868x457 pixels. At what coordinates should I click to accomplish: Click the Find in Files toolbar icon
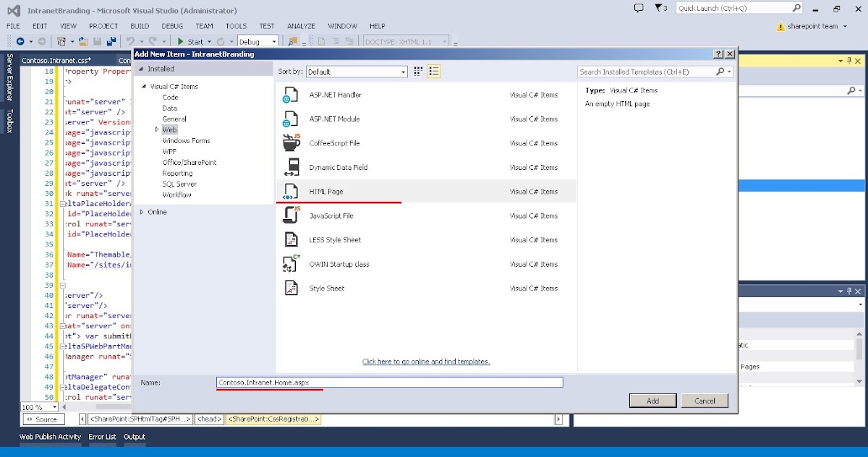(293, 42)
